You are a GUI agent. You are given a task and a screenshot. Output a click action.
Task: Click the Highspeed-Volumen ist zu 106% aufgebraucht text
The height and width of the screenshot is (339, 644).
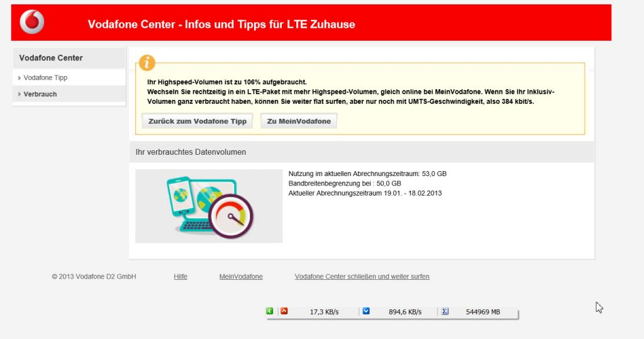227,82
